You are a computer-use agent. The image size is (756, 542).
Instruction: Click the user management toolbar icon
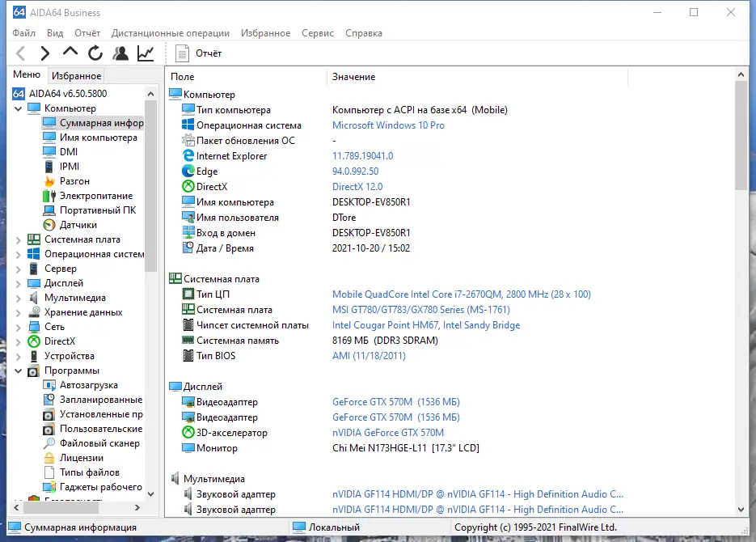[x=120, y=53]
